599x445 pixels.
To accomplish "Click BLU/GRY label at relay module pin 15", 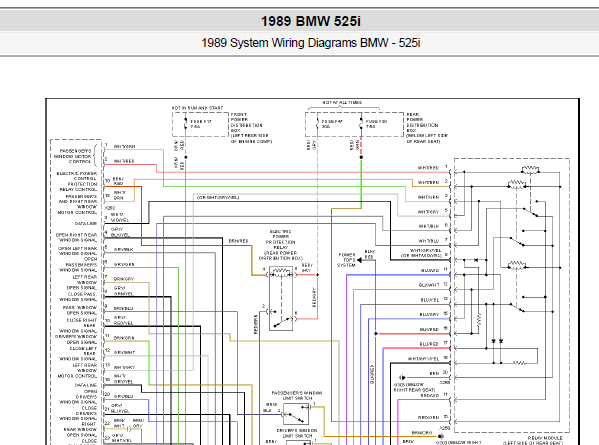I will coord(429,314).
